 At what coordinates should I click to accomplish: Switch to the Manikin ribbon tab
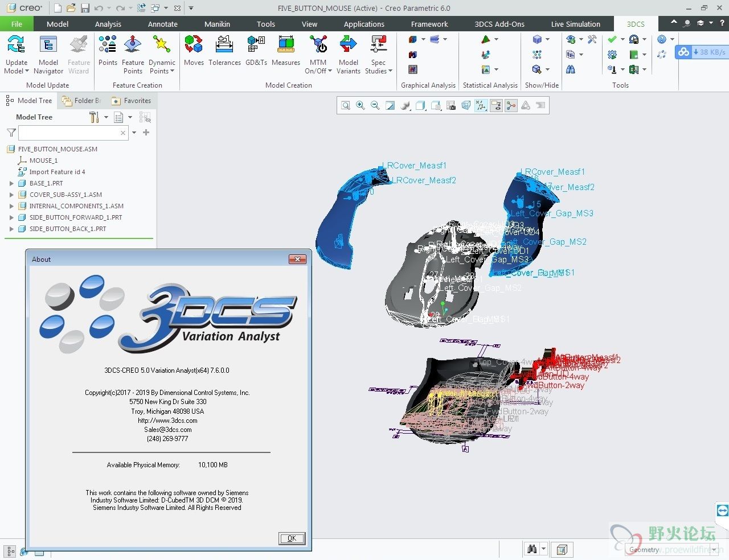point(217,24)
